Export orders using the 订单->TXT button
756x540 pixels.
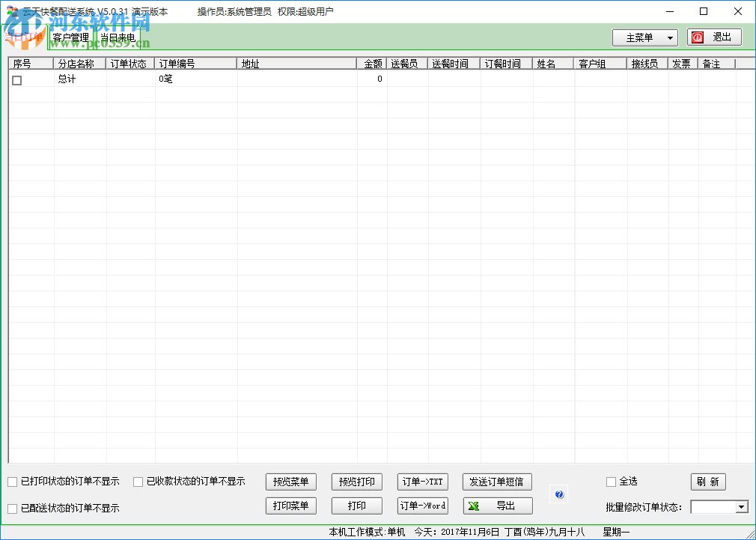pyautogui.click(x=422, y=482)
